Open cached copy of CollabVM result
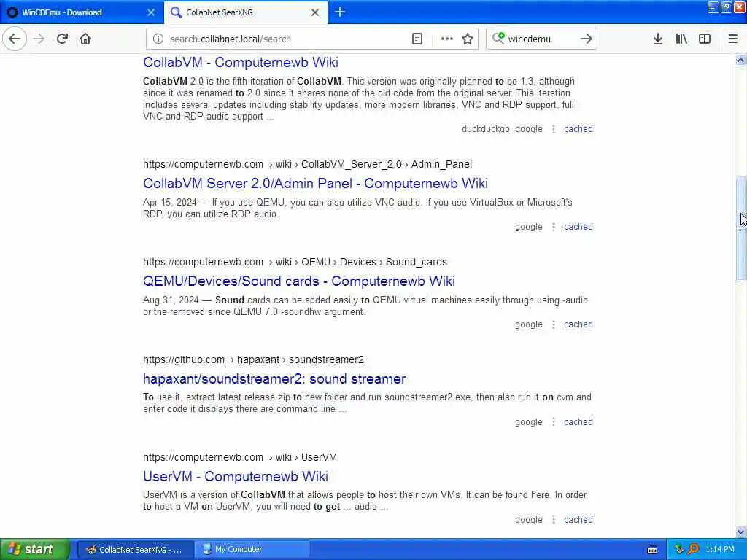 (578, 129)
